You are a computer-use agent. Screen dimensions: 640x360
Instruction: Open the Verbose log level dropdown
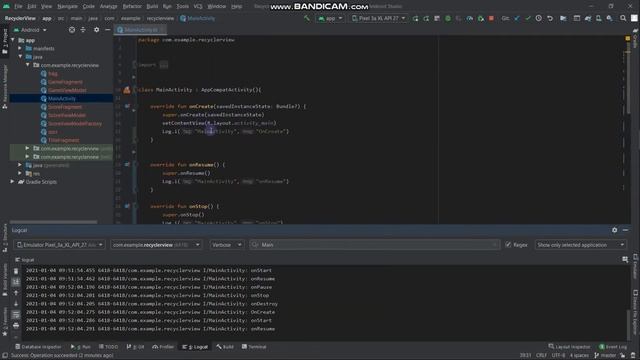coord(227,245)
